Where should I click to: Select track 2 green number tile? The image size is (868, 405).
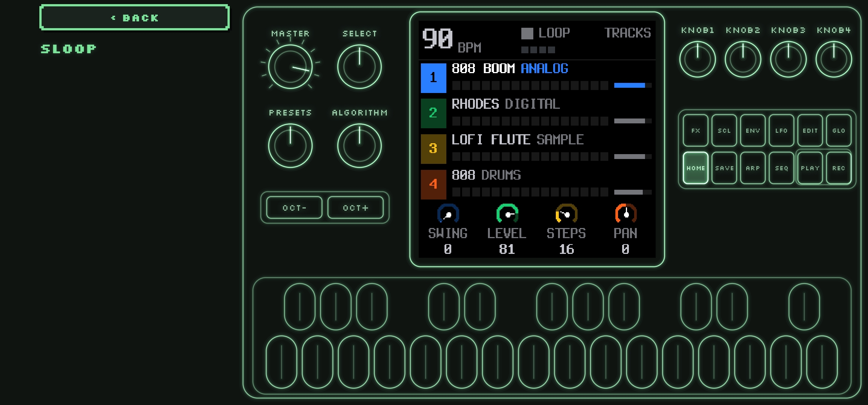coord(434,113)
